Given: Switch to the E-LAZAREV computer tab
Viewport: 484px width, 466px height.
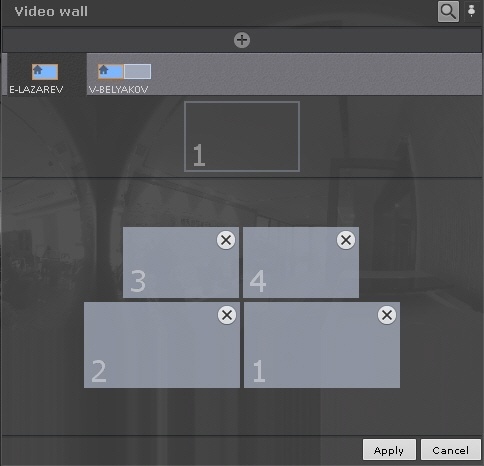Looking at the screenshot, I should click(44, 74).
